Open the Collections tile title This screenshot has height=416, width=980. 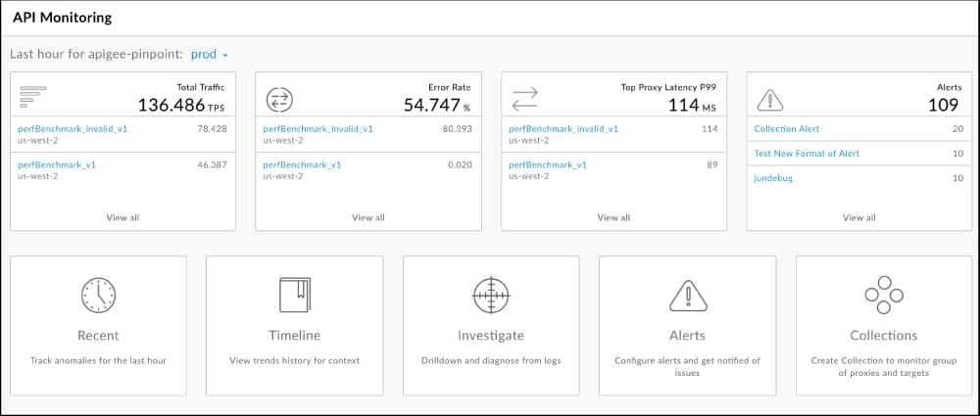pos(884,336)
